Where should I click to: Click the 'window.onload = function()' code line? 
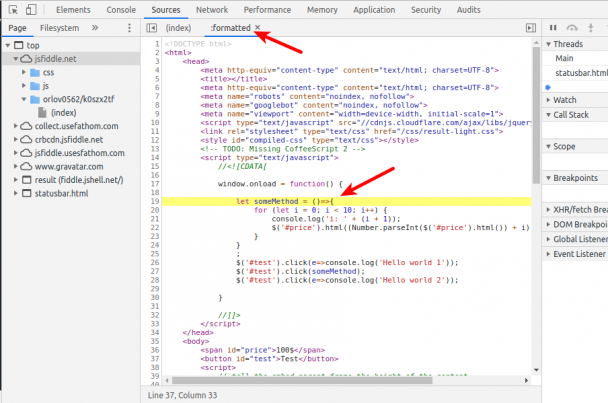280,184
